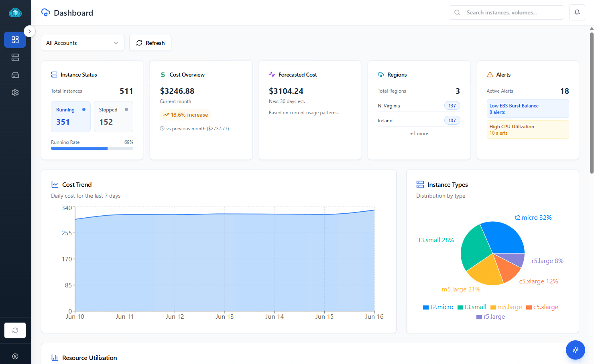This screenshot has height=364, width=594.
Task: Click the Refresh button
Action: coord(150,43)
